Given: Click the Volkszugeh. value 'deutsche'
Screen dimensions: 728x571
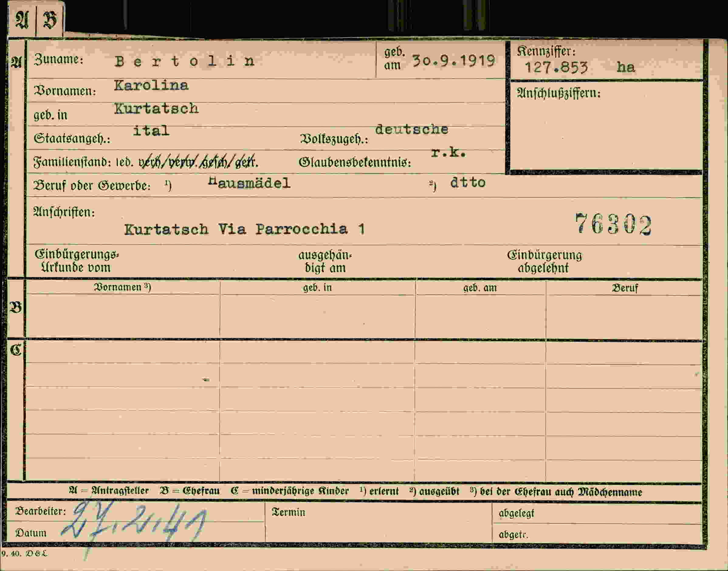Looking at the screenshot, I should click(412, 129).
